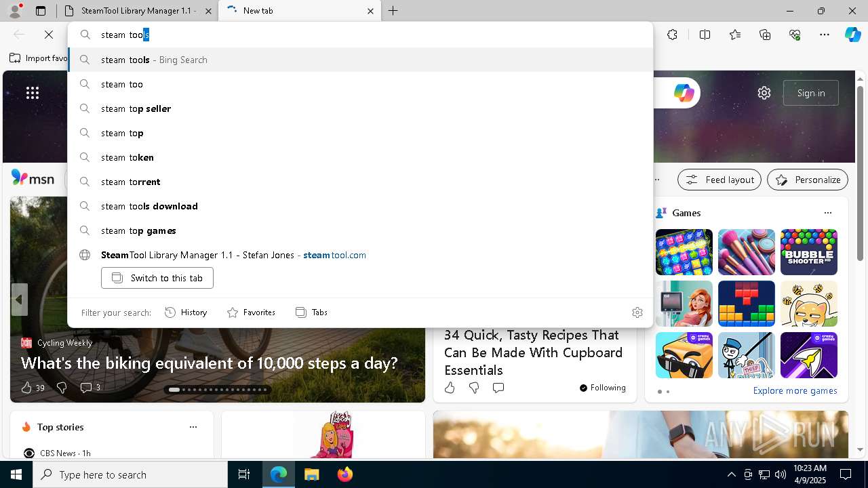Toggle split screen view

pyautogui.click(x=705, y=35)
